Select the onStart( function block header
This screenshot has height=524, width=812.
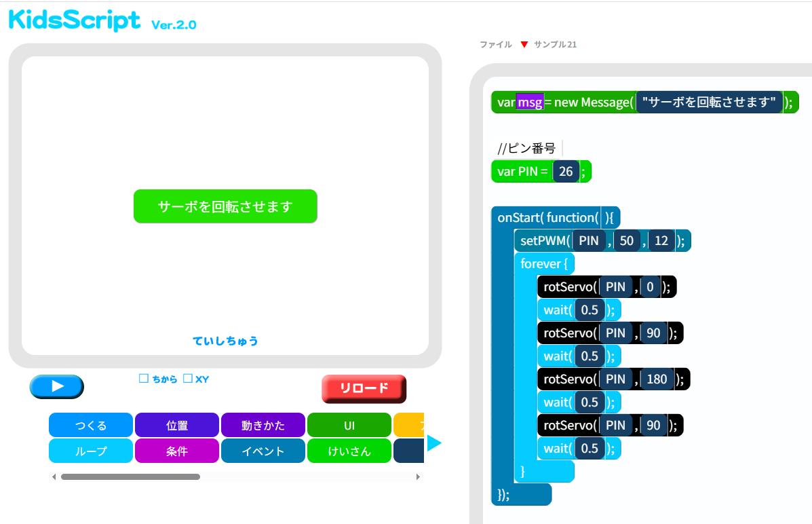click(x=555, y=218)
